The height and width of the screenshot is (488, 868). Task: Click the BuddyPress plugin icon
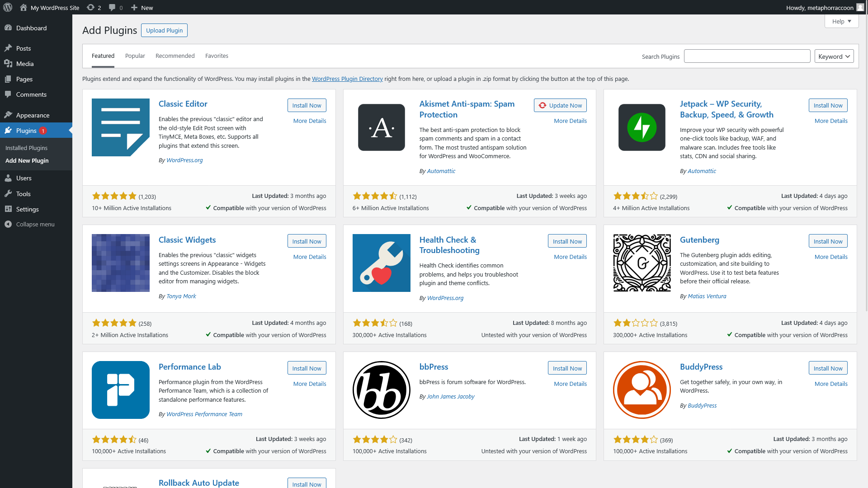coord(642,389)
